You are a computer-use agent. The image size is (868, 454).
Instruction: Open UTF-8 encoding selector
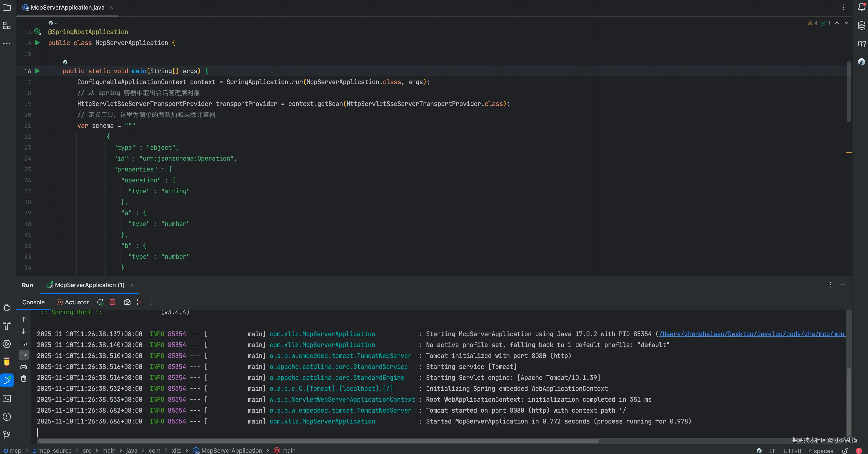(x=792, y=451)
